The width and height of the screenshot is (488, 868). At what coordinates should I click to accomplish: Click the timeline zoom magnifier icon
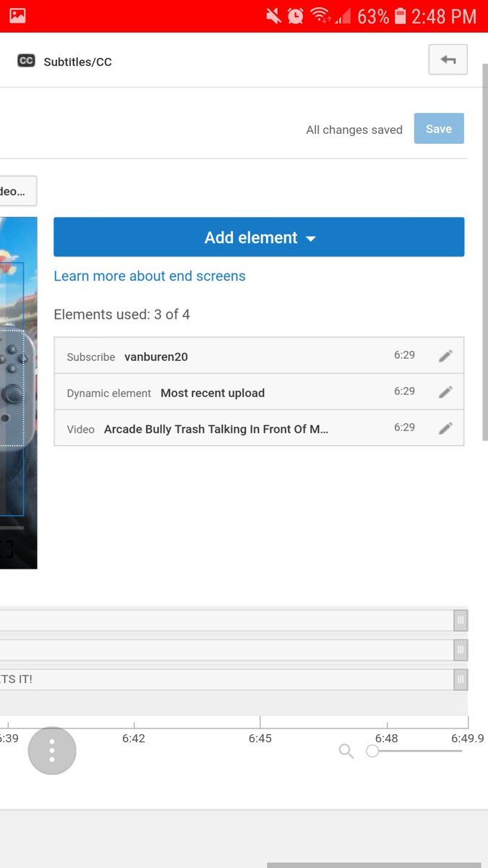coord(346,751)
